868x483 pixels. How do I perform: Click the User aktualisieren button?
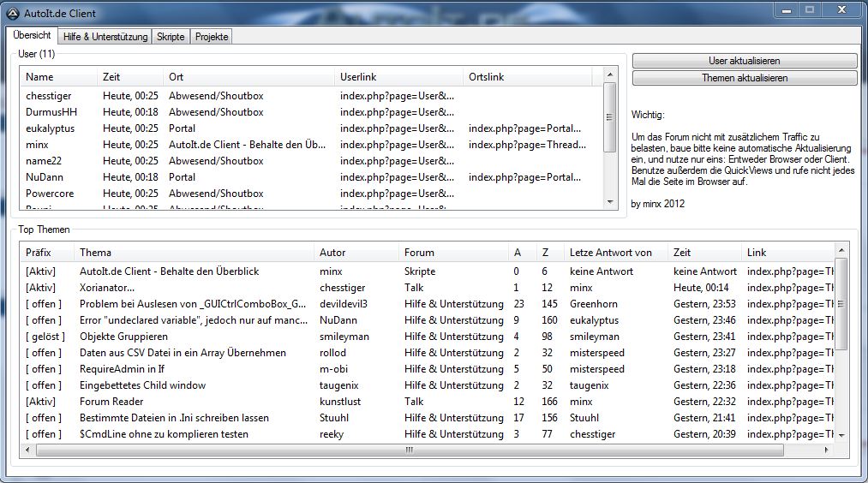pyautogui.click(x=744, y=61)
